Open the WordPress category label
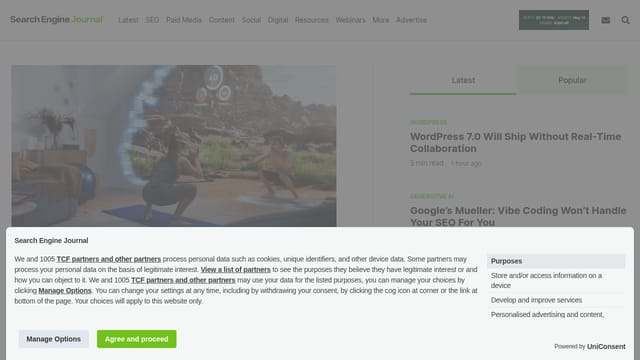Viewport: 640px width, 360px height. [429, 122]
